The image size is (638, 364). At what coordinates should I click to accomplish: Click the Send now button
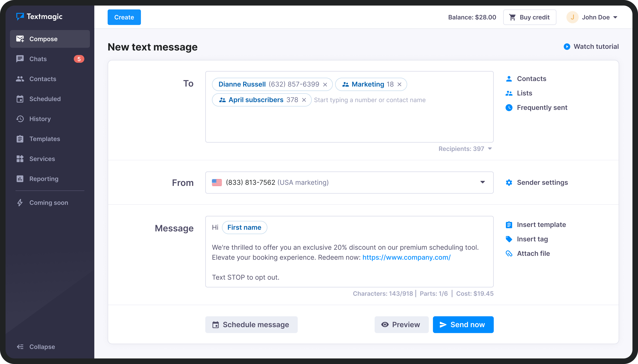[463, 324]
